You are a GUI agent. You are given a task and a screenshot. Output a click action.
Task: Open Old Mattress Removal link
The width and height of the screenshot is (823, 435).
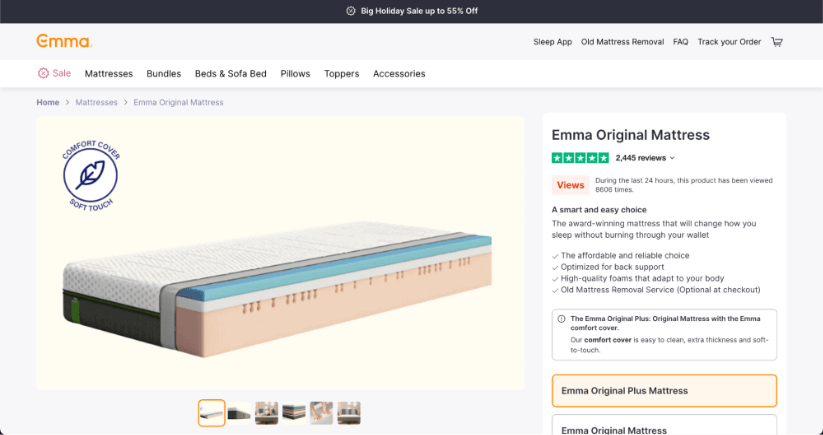pos(622,42)
